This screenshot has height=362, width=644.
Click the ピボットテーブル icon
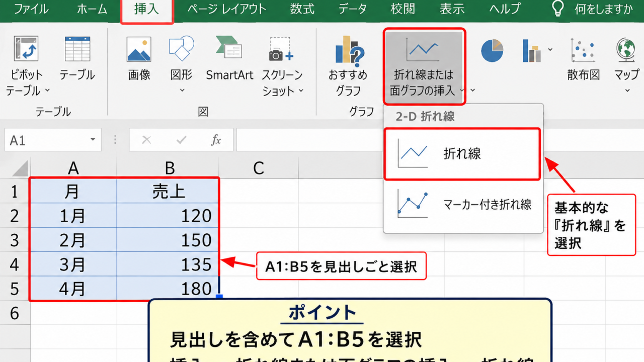26,49
